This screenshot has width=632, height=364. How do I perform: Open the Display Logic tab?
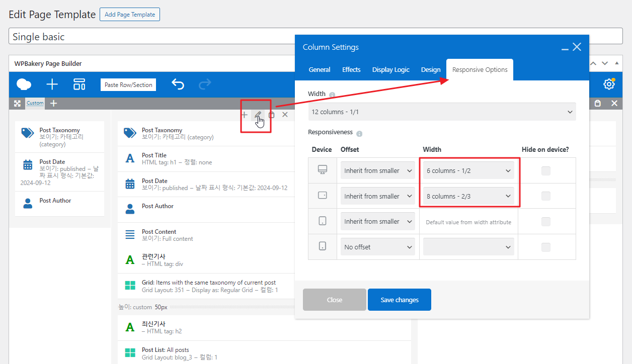(391, 70)
